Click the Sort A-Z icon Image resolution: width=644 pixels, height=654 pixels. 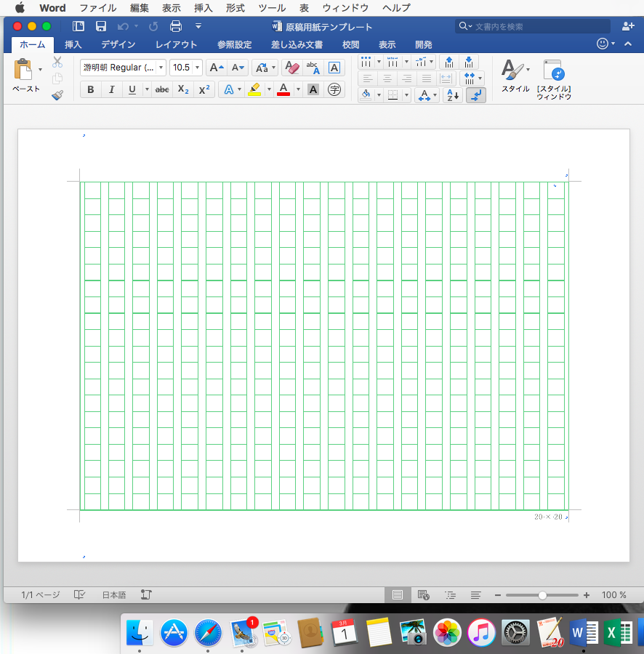pos(453,95)
